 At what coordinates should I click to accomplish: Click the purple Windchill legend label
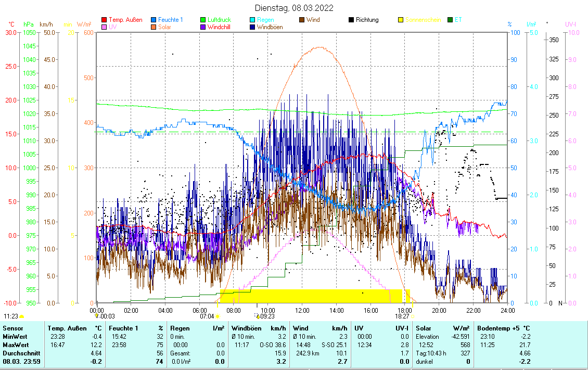[x=219, y=27]
